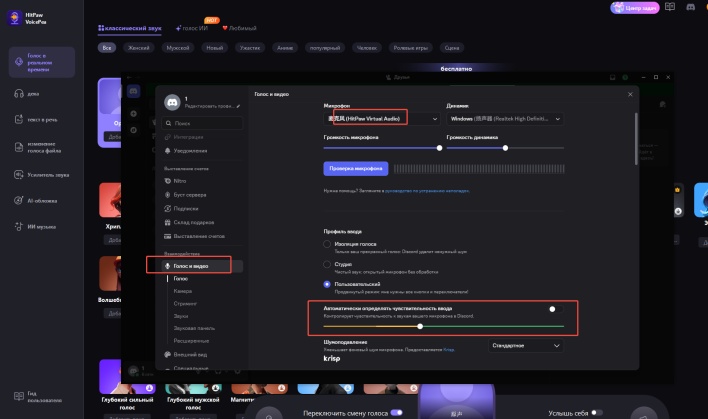Image resolution: width=708 pixels, height=419 pixels.
Task: Select the Role-playing games filter chip
Action: (410, 47)
